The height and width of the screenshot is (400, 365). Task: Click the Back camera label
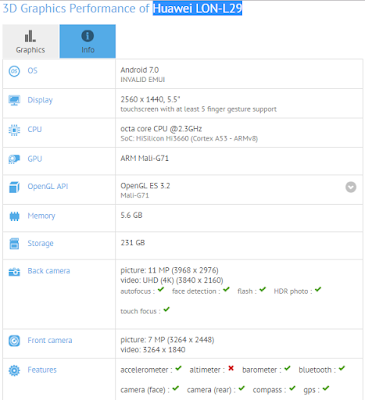click(x=49, y=271)
